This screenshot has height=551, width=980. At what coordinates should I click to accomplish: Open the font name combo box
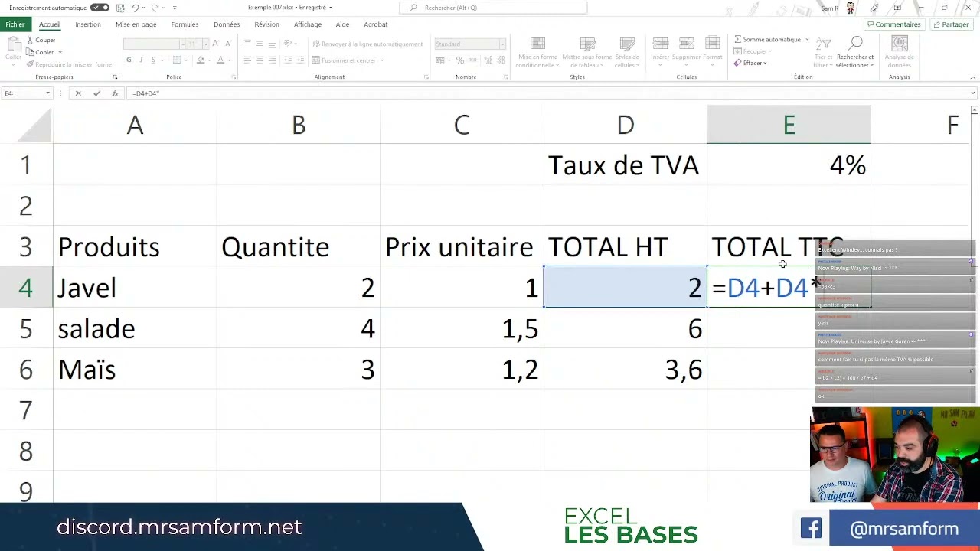click(x=154, y=44)
